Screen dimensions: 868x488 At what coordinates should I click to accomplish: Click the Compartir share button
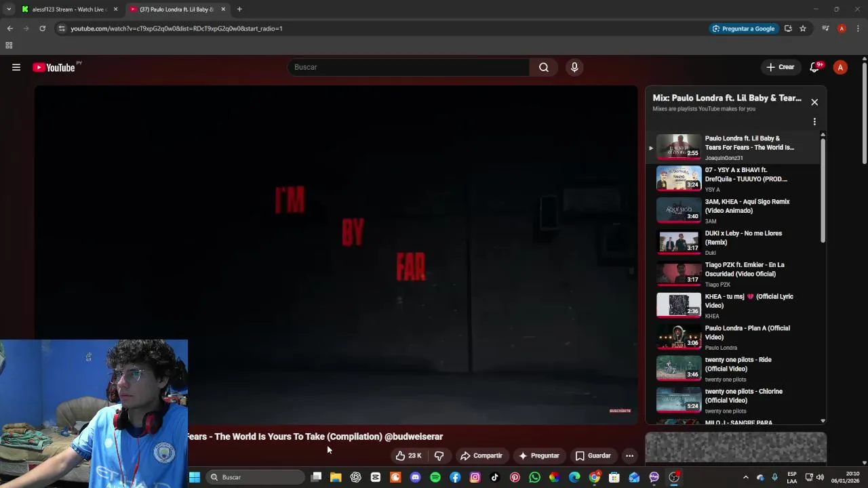(481, 455)
